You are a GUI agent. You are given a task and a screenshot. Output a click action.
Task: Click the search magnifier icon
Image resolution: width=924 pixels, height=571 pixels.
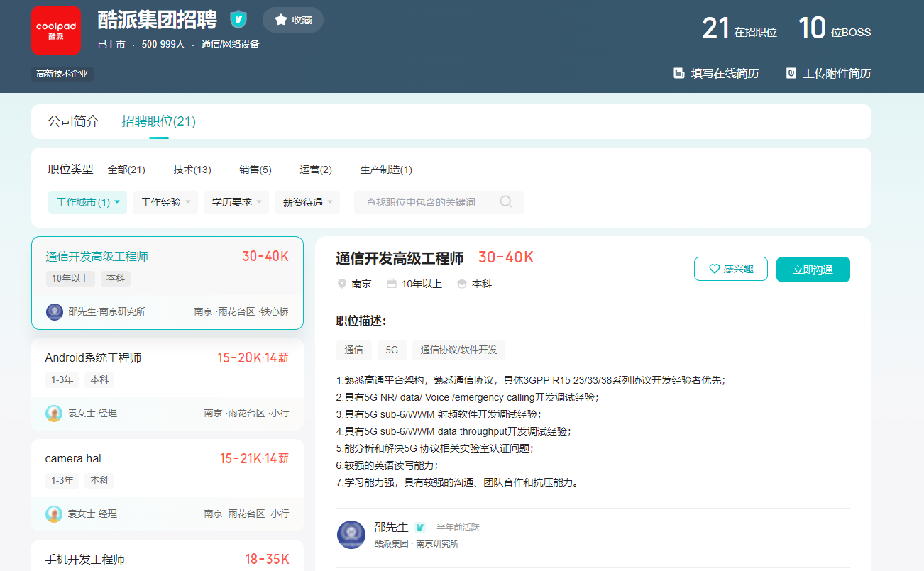506,202
